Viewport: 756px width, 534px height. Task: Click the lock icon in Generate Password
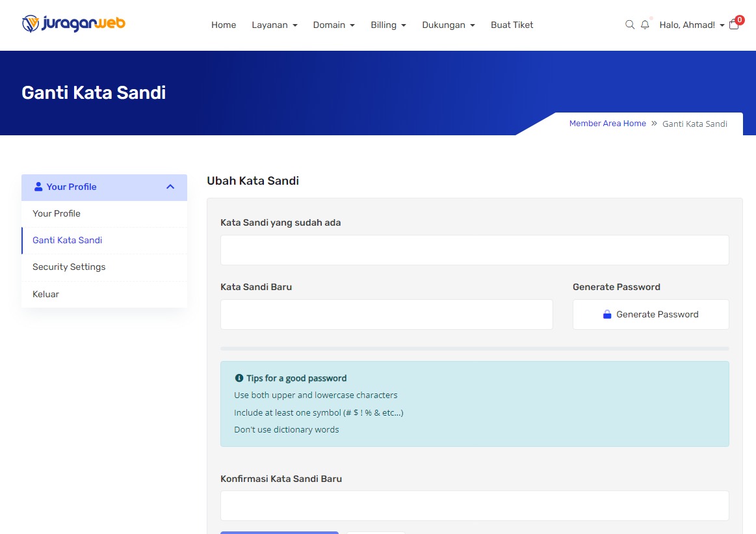click(607, 315)
